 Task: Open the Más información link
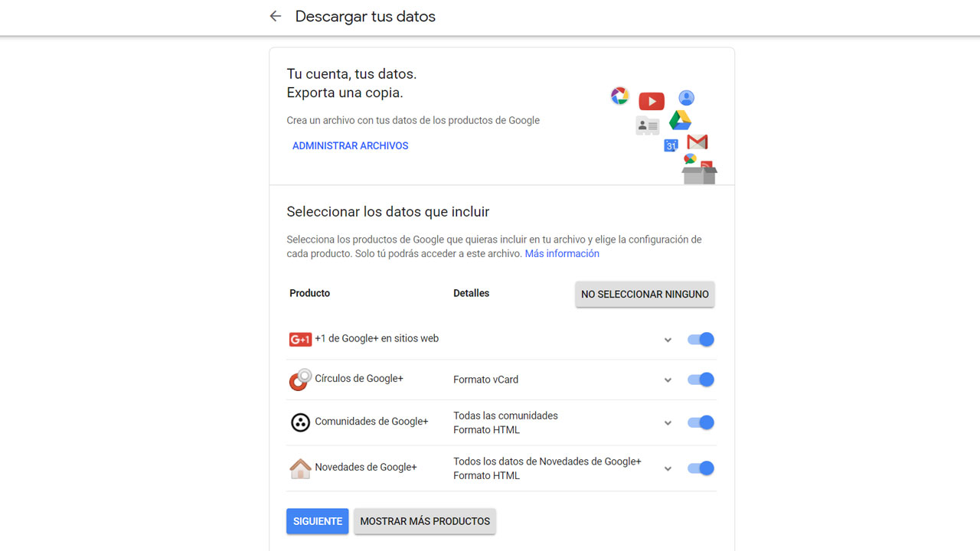pyautogui.click(x=562, y=253)
